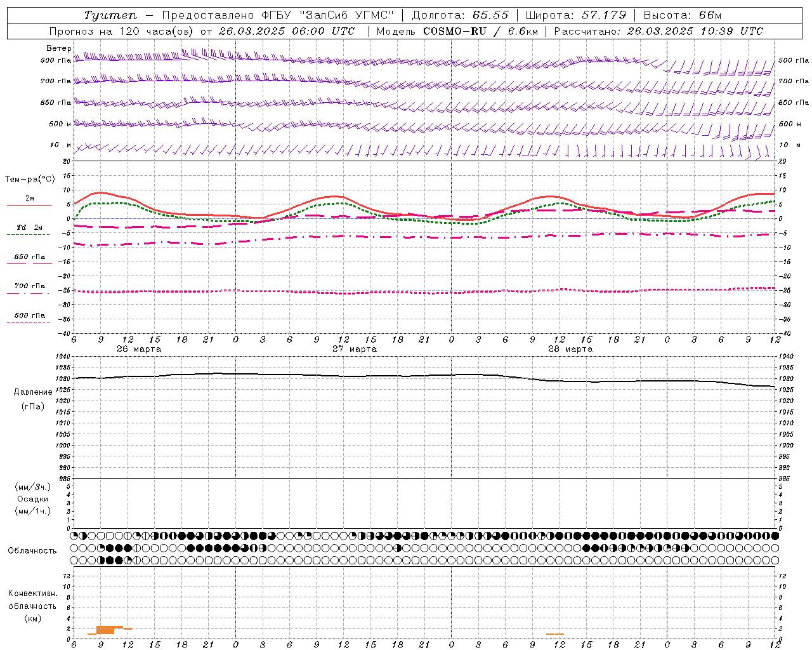Click the "Долгота: 65.55" header value
Viewport: 812px width, 650px height.
tap(460, 15)
